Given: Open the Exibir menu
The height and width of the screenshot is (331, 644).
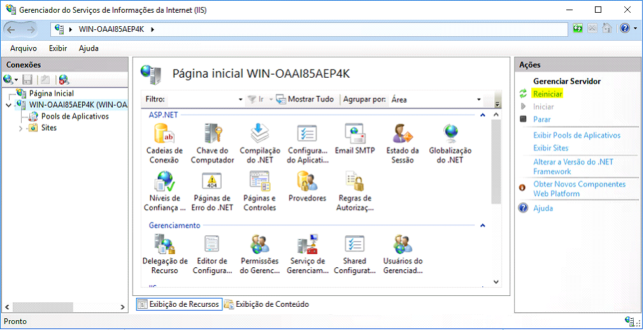Looking at the screenshot, I should [58, 48].
